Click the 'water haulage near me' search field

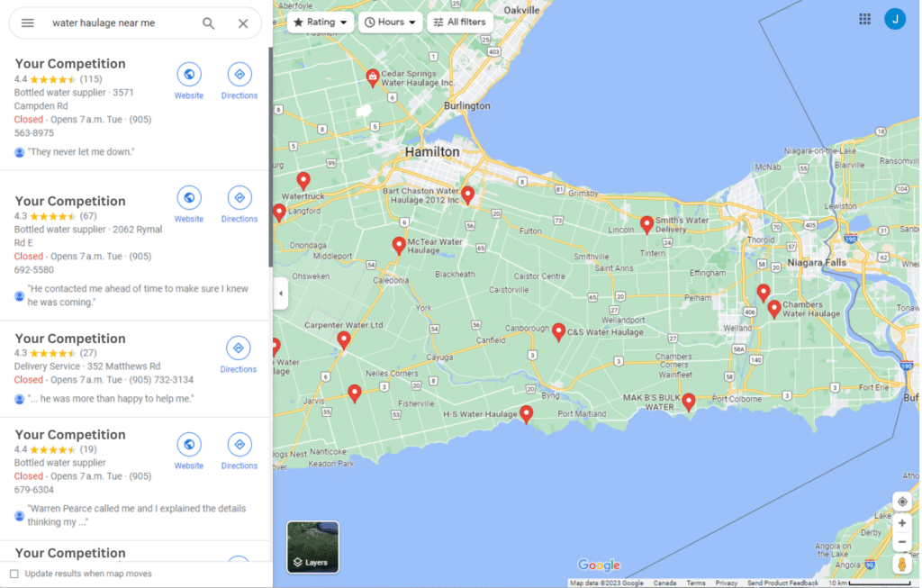[104, 23]
